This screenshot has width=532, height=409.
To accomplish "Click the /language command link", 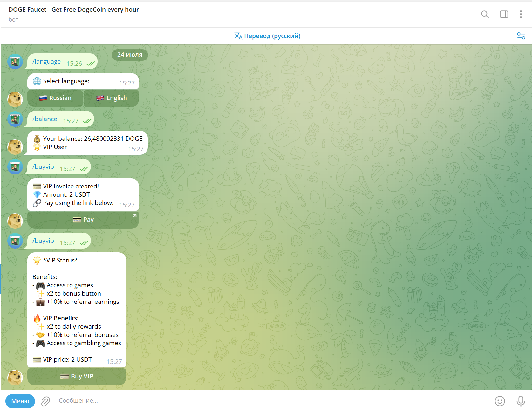I will (46, 62).
